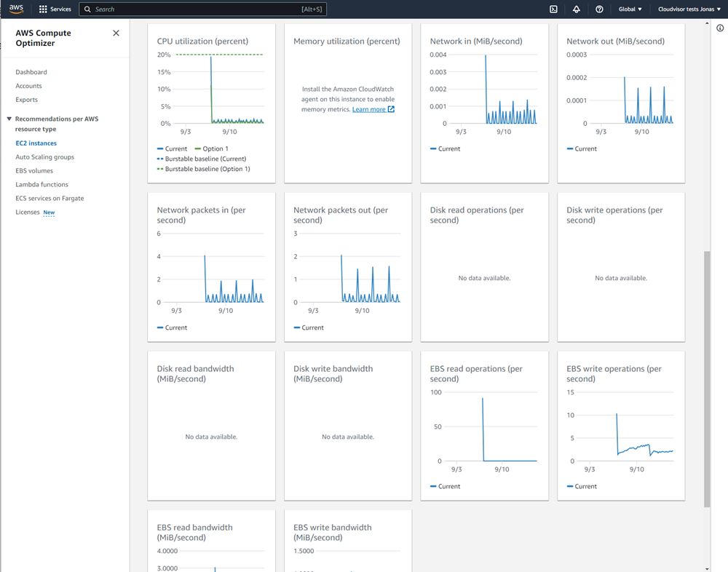Open the Licenses page marked New

pos(28,212)
